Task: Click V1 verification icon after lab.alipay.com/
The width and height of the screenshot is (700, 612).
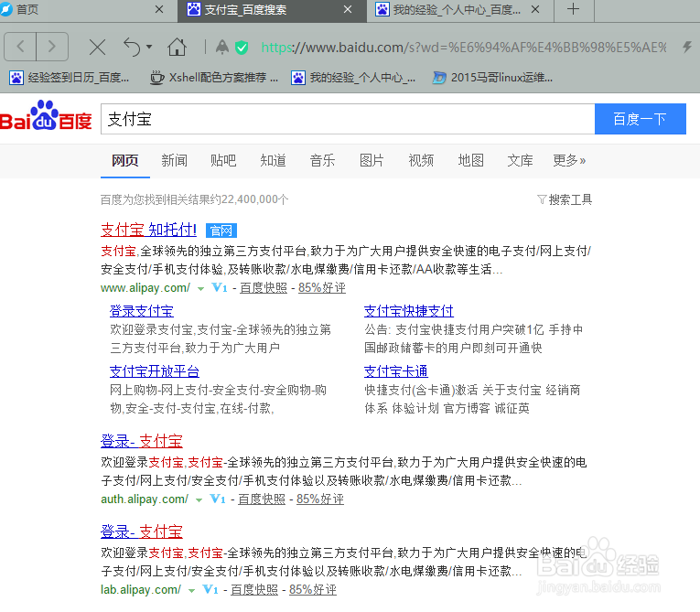Action: point(210,590)
